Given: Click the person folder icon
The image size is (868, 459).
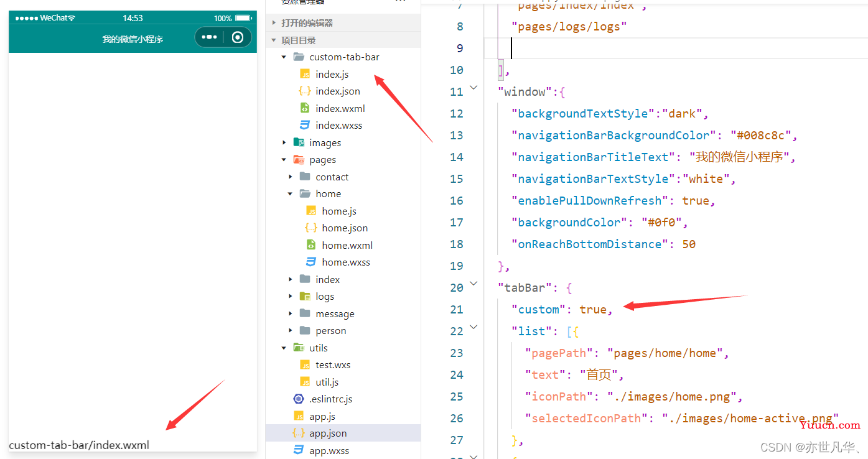Looking at the screenshot, I should point(305,330).
